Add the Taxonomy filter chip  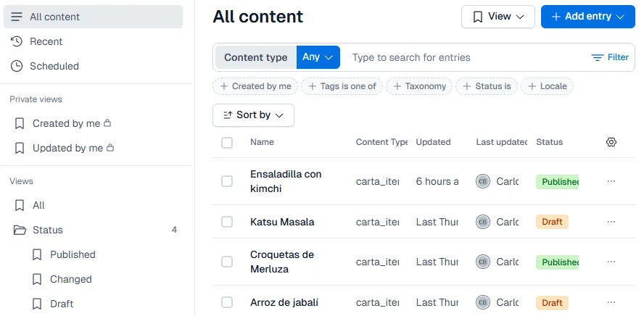[x=419, y=86]
